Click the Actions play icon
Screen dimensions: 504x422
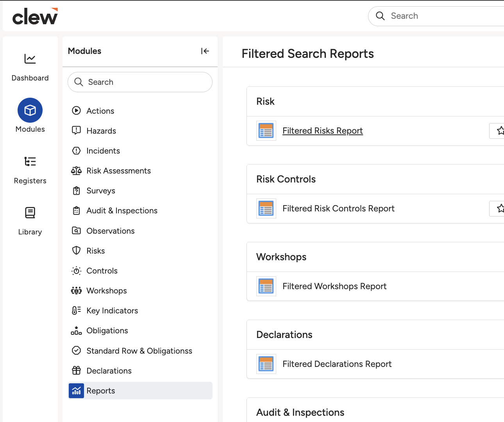tap(77, 111)
